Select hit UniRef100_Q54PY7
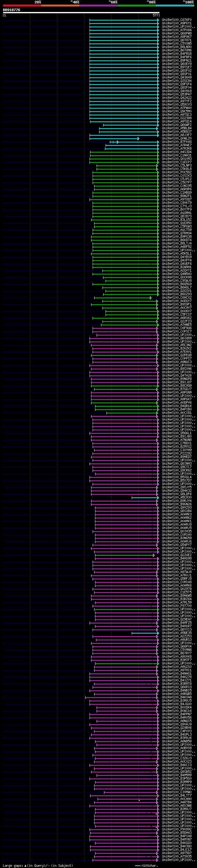The height and width of the screenshot is (868, 197). point(176,545)
